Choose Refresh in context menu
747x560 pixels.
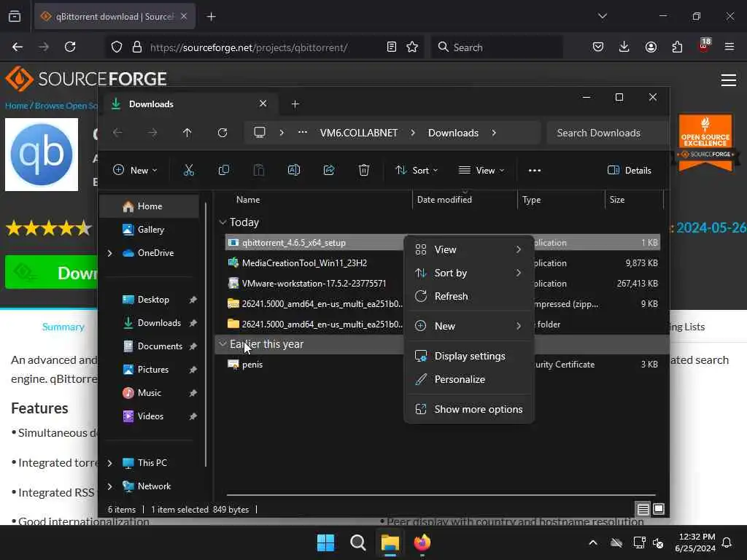tap(469, 296)
